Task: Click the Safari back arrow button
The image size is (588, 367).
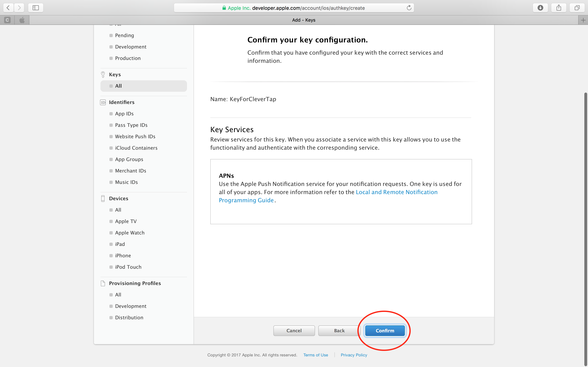Action: coord(8,8)
